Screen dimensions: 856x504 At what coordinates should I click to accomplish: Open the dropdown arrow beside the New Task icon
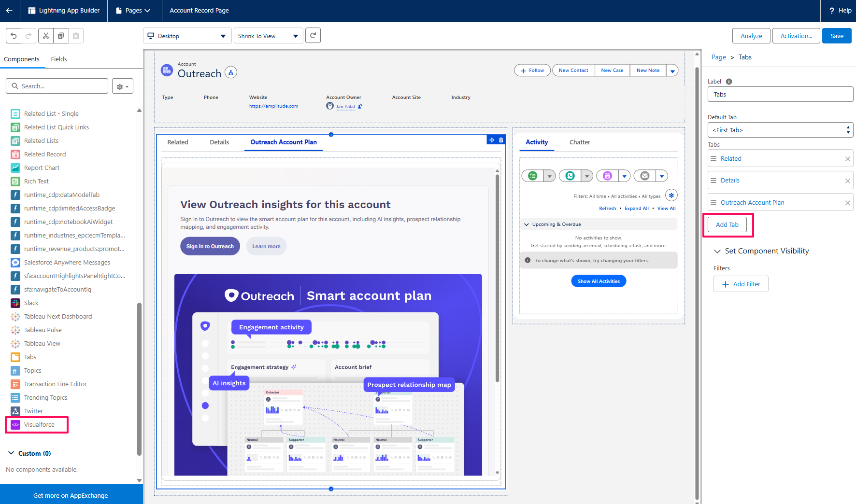[x=549, y=176]
